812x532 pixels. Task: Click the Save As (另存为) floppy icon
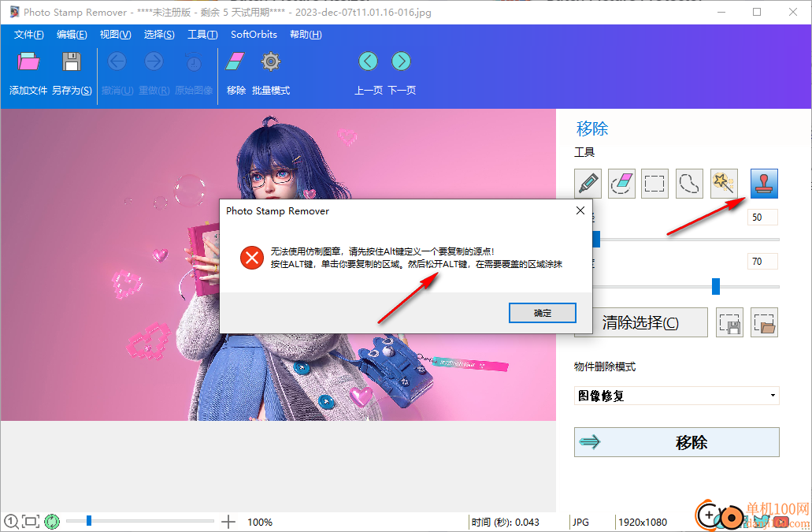(72, 61)
